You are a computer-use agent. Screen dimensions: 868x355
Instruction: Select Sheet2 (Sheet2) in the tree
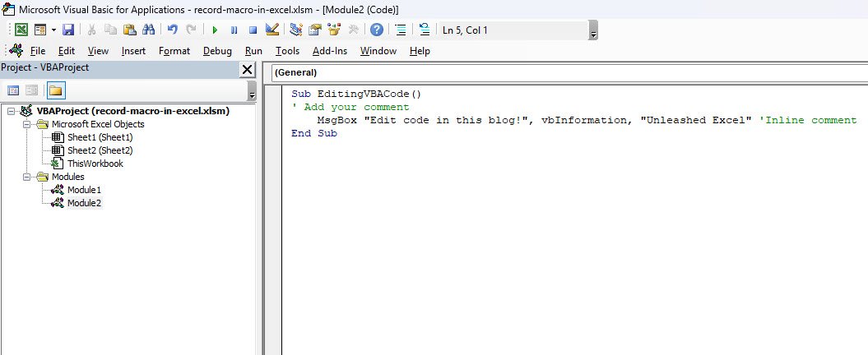[x=100, y=150]
